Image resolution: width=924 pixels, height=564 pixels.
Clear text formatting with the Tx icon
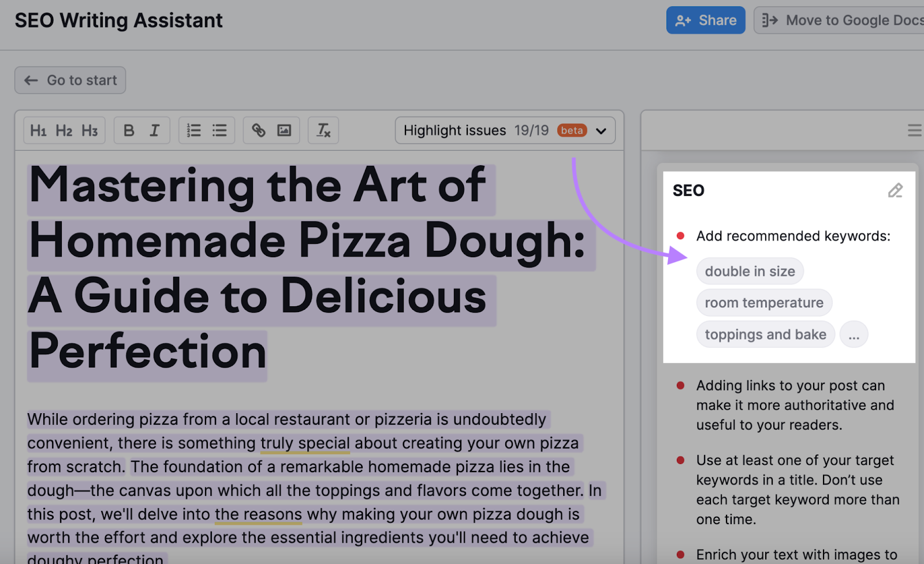click(x=323, y=130)
